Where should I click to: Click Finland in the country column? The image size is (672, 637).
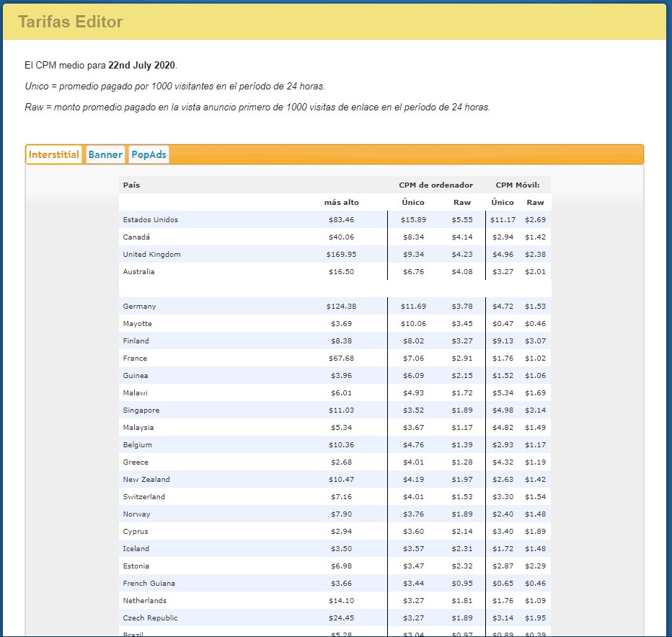[136, 341]
